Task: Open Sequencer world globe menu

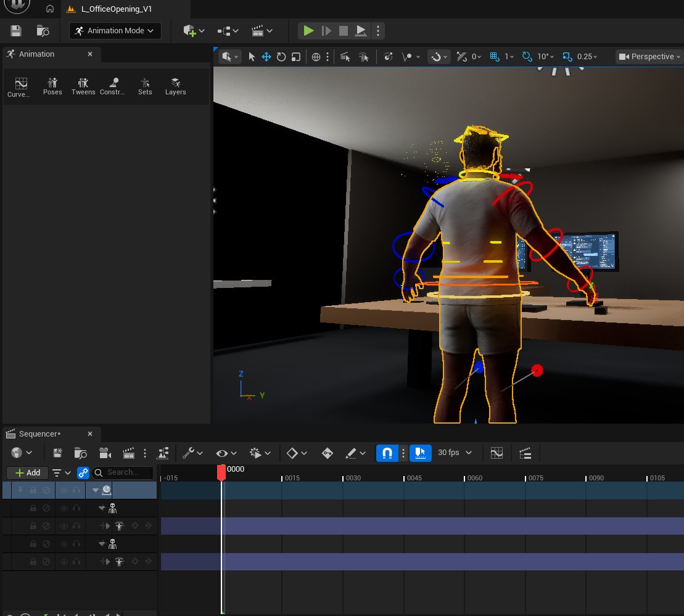Action: click(21, 453)
